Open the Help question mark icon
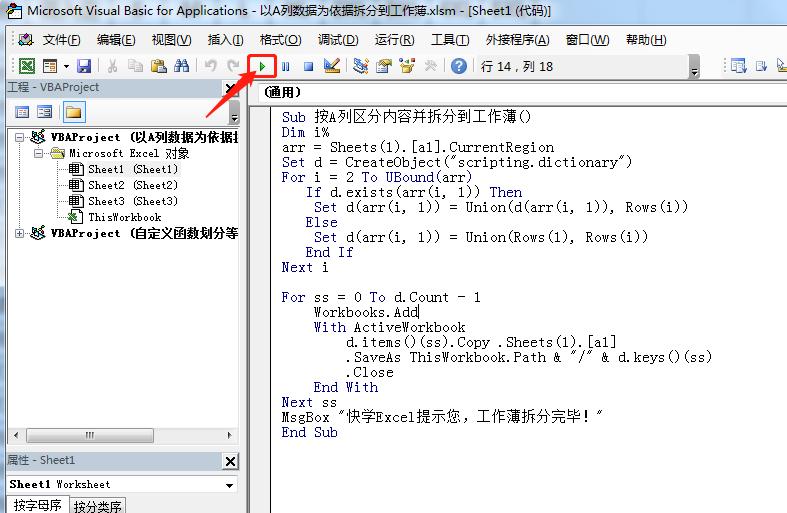The width and height of the screenshot is (787, 513). click(x=458, y=66)
